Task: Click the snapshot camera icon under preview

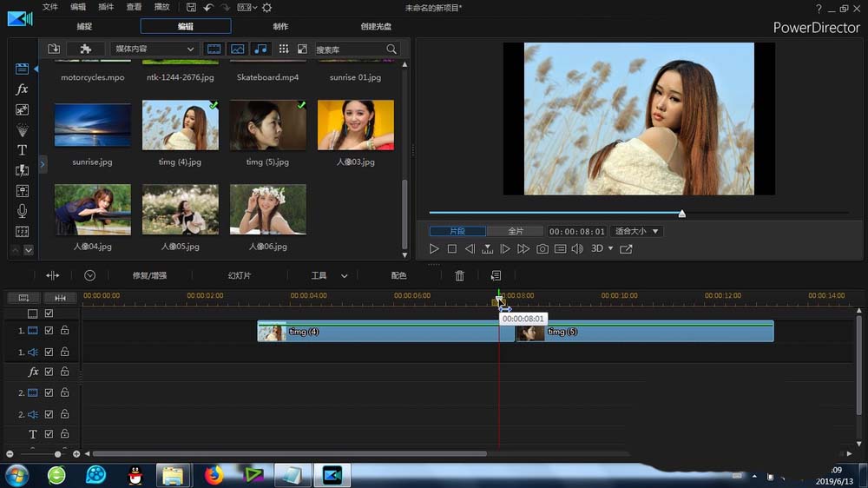Action: pos(542,249)
